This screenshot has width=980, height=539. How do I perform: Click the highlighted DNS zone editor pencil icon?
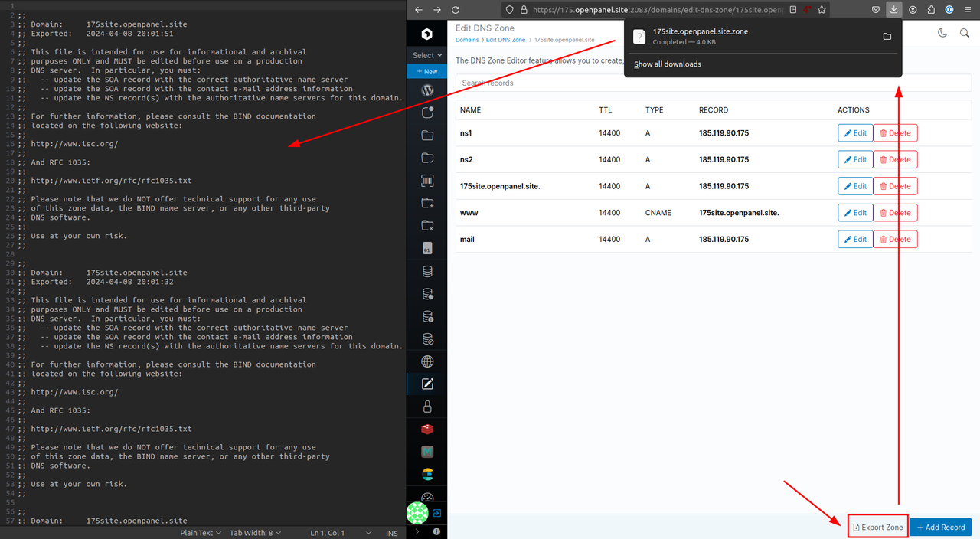click(427, 384)
